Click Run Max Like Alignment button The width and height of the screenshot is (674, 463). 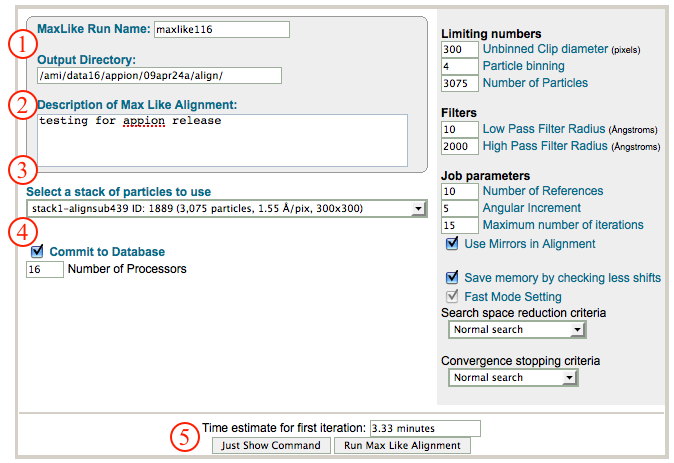[402, 445]
